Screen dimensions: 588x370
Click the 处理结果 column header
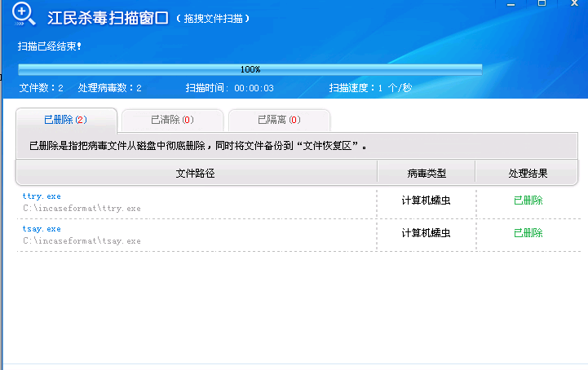point(527,173)
